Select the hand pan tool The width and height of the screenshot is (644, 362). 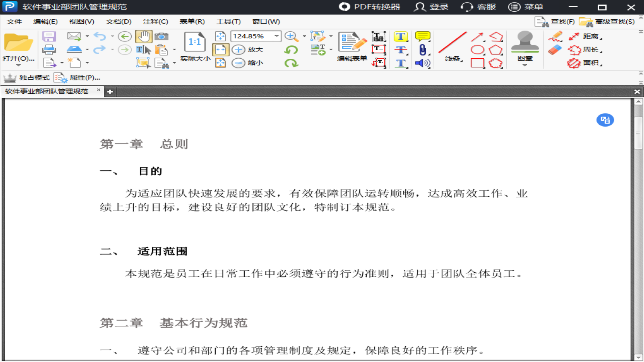click(144, 36)
